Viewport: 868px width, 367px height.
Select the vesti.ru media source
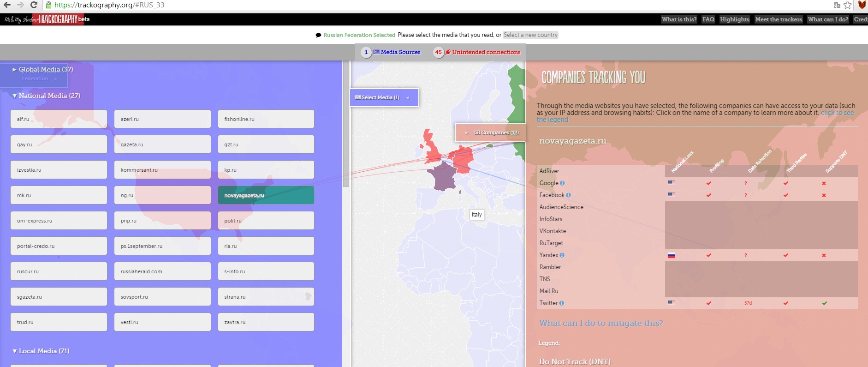point(162,322)
